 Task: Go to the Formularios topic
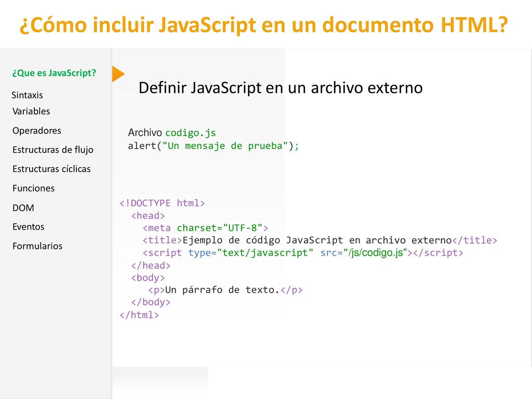coord(37,246)
